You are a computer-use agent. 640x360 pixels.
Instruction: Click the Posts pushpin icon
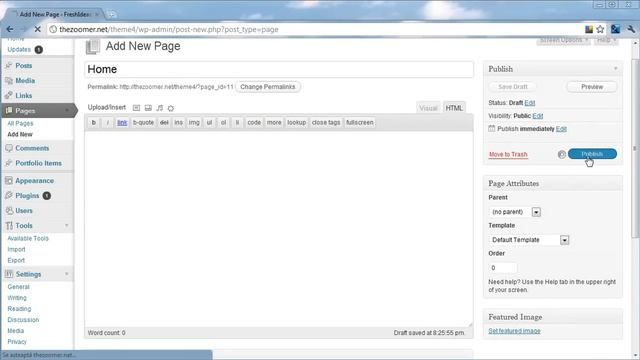coord(9,65)
